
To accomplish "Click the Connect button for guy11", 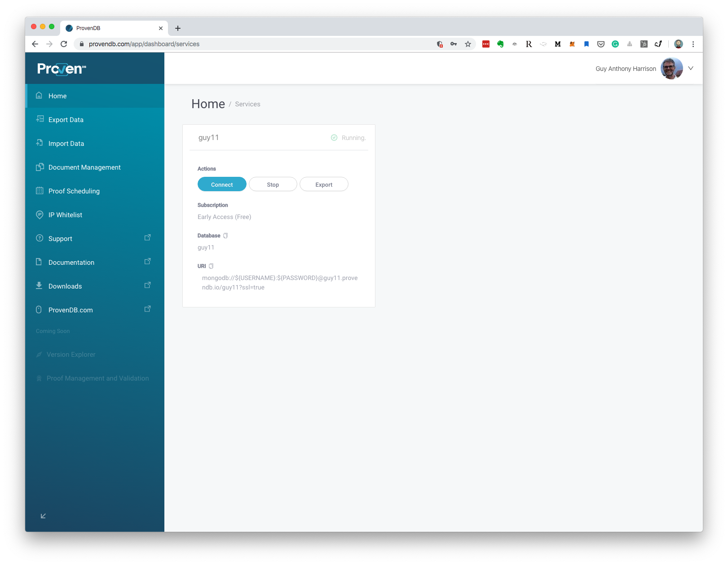I will (222, 184).
